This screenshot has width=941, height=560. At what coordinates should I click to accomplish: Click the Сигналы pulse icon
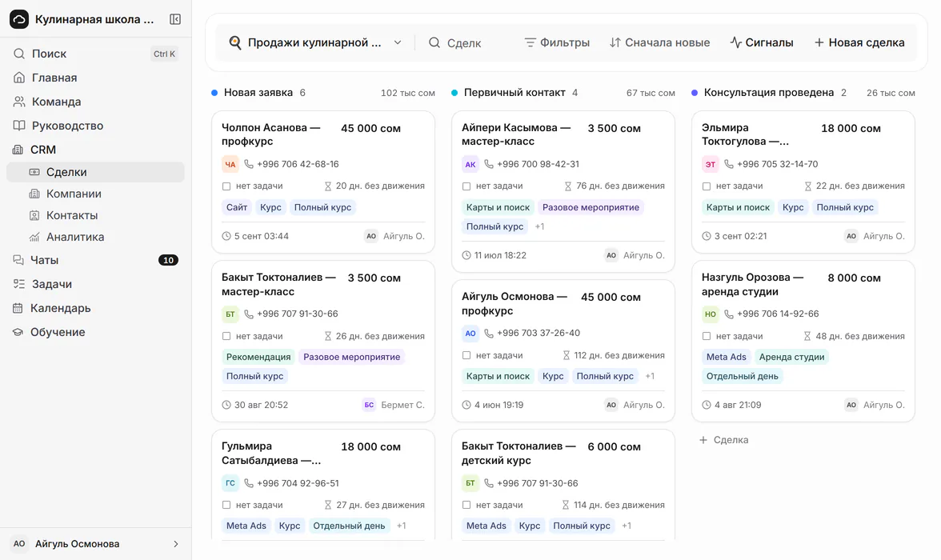(736, 42)
